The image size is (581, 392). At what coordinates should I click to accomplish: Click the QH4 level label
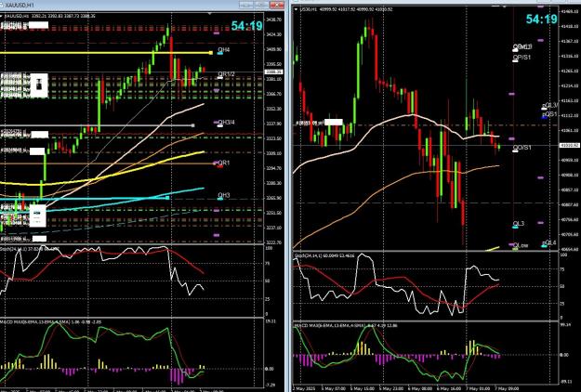click(224, 49)
